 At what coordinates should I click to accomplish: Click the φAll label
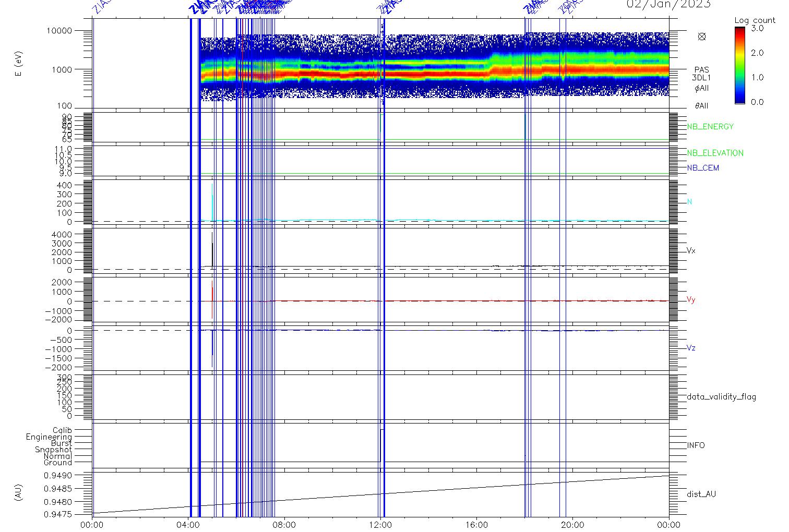coord(701,88)
